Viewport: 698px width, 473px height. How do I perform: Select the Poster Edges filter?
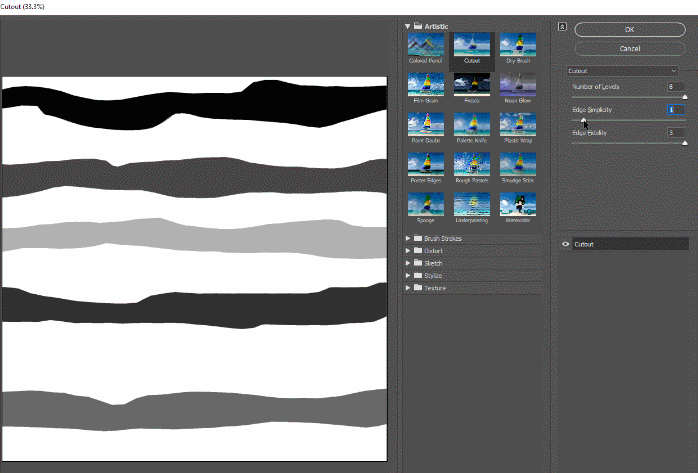tap(426, 165)
